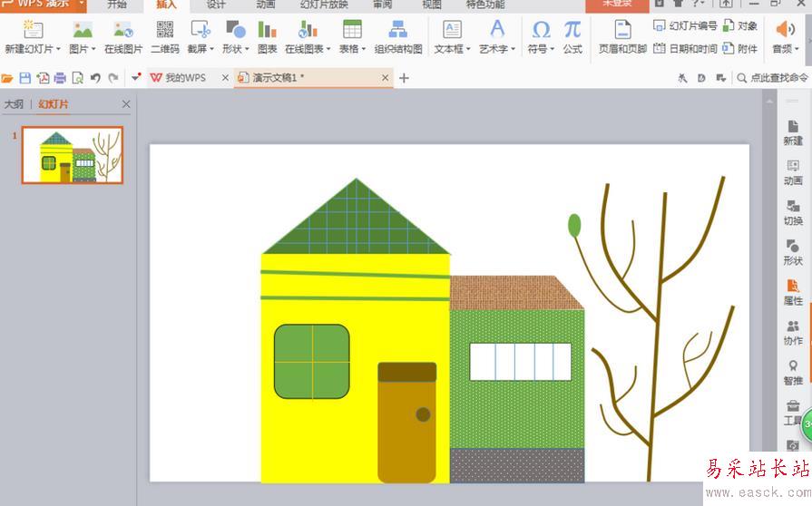Open the 视图 view tab
The width and height of the screenshot is (812, 506).
tap(431, 5)
